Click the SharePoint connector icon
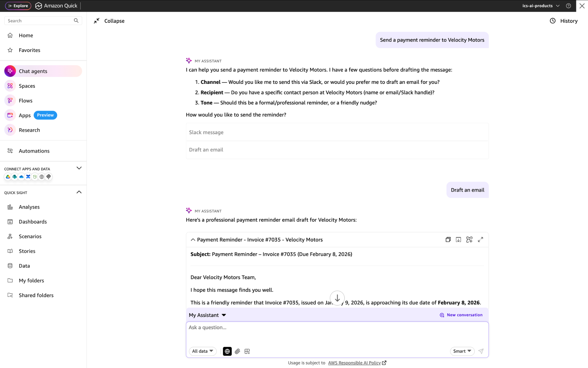 [x=15, y=177]
